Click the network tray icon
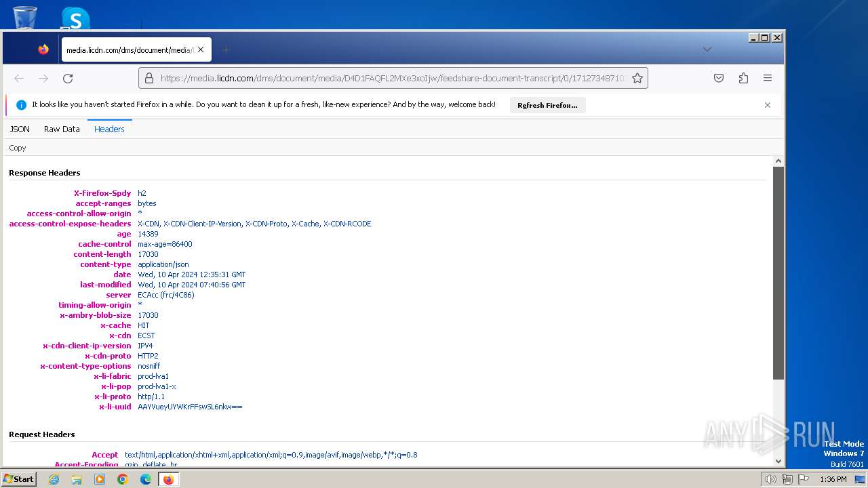This screenshot has height=488, width=868. [787, 479]
